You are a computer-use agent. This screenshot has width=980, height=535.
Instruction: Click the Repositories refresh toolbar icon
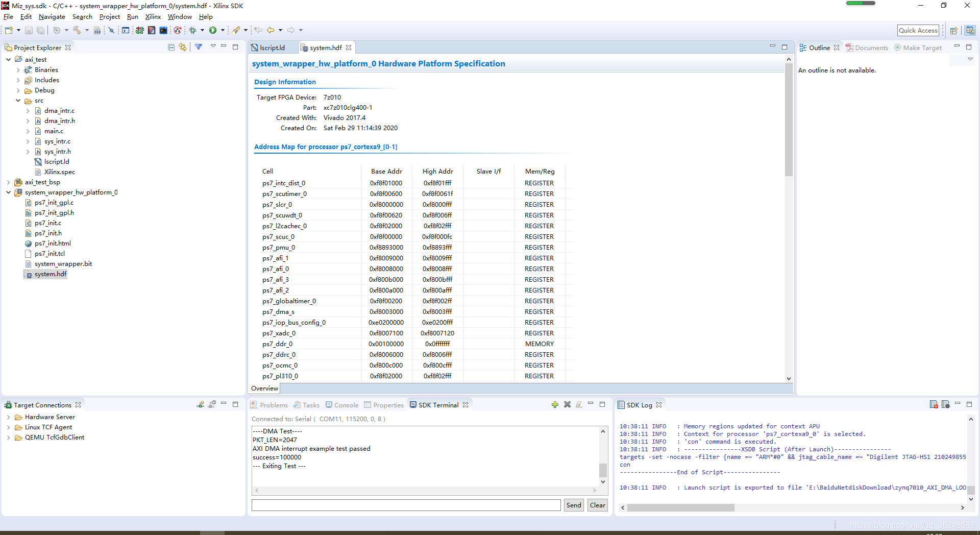point(177,31)
